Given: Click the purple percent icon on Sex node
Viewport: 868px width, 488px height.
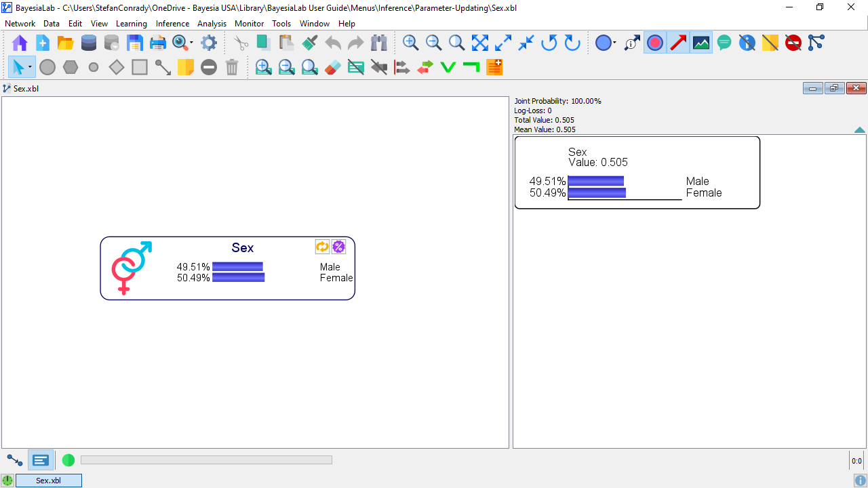Looking at the screenshot, I should point(338,247).
